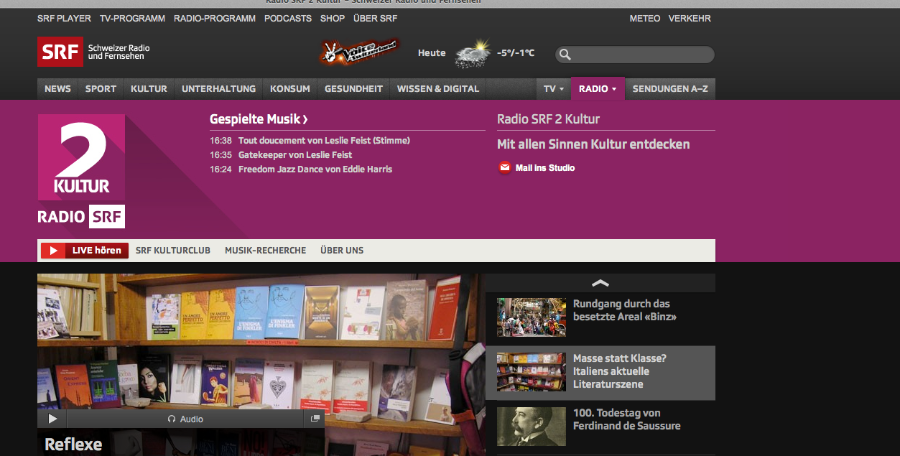Open the UNTERHALTUNG section
Viewport: 900px width, 456px height.
click(219, 89)
